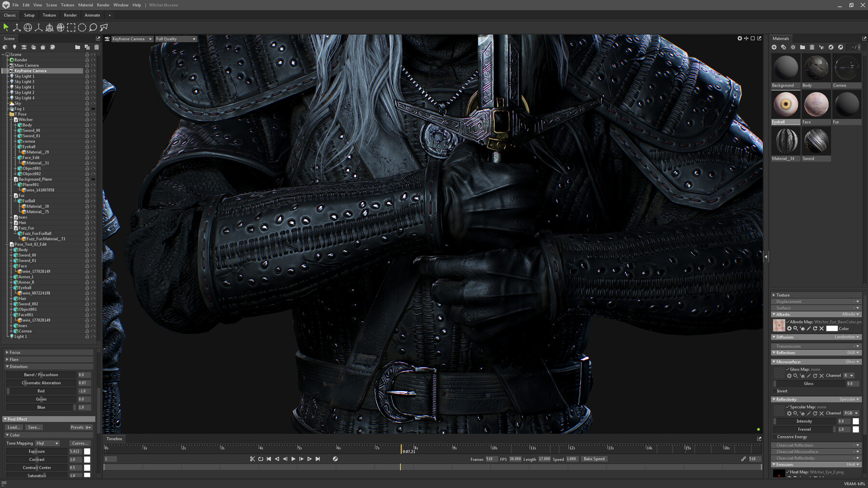
Task: Create a new material with the plus icon
Action: coord(774,47)
